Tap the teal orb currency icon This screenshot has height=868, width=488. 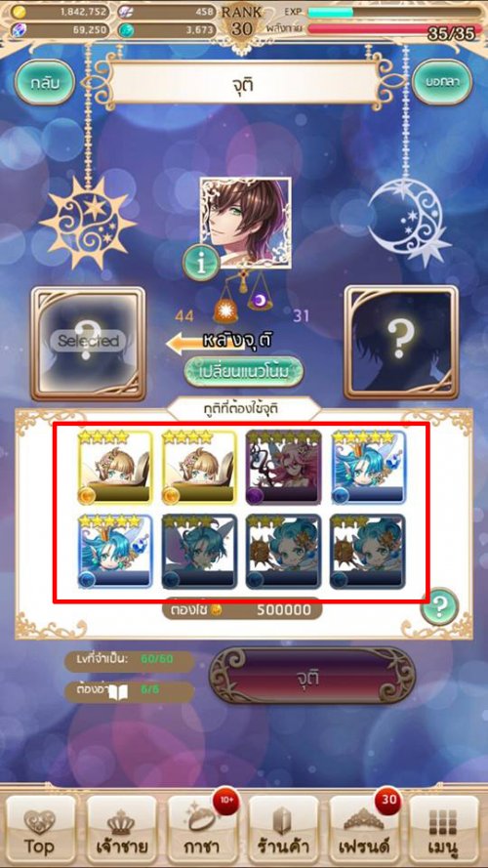pyautogui.click(x=126, y=30)
